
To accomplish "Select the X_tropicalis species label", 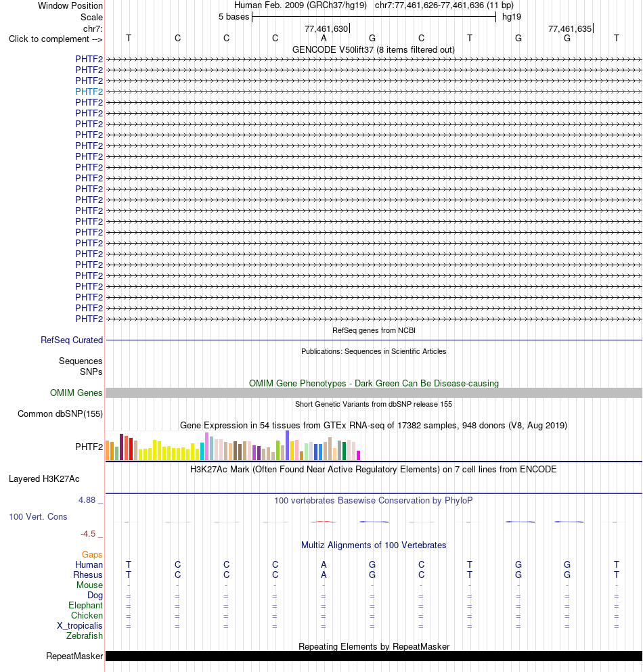I will (80, 625).
